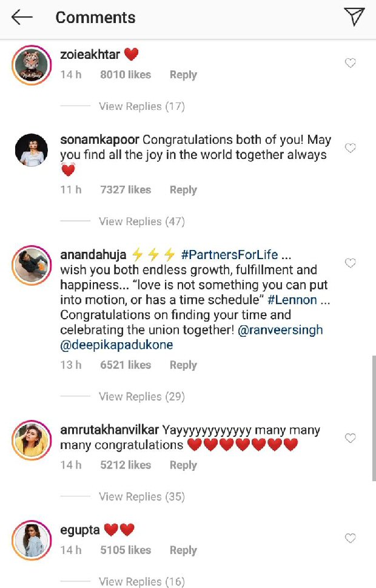Tap sonamkapoor's avatar
Screen dimensions: 376x588
[31, 149]
